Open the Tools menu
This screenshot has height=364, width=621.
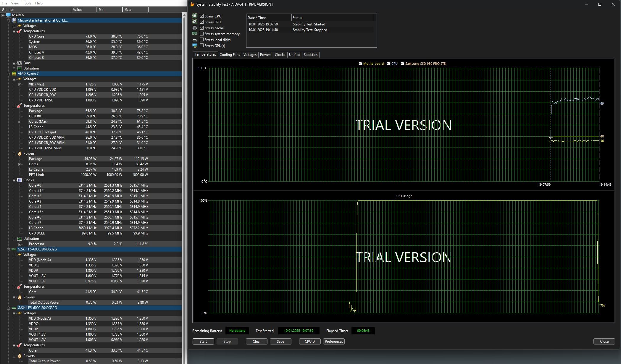coord(27,3)
